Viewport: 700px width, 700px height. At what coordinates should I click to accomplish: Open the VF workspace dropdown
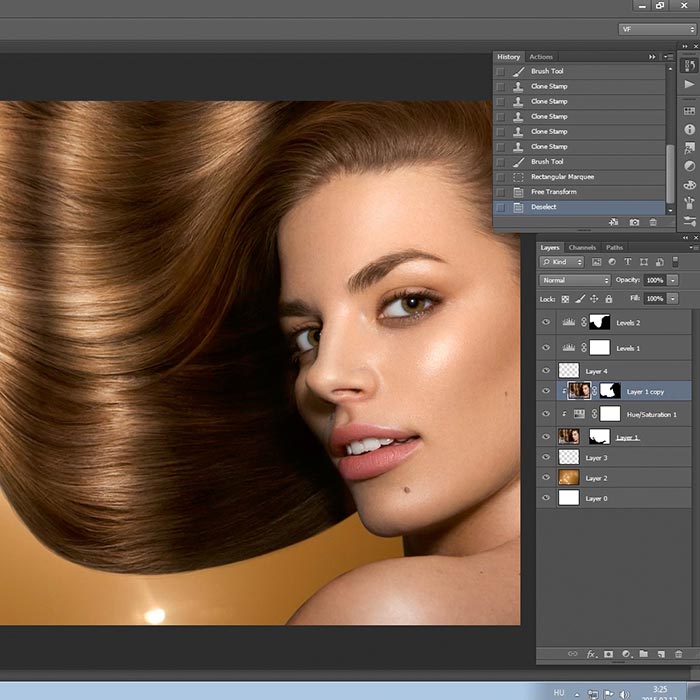(657, 29)
